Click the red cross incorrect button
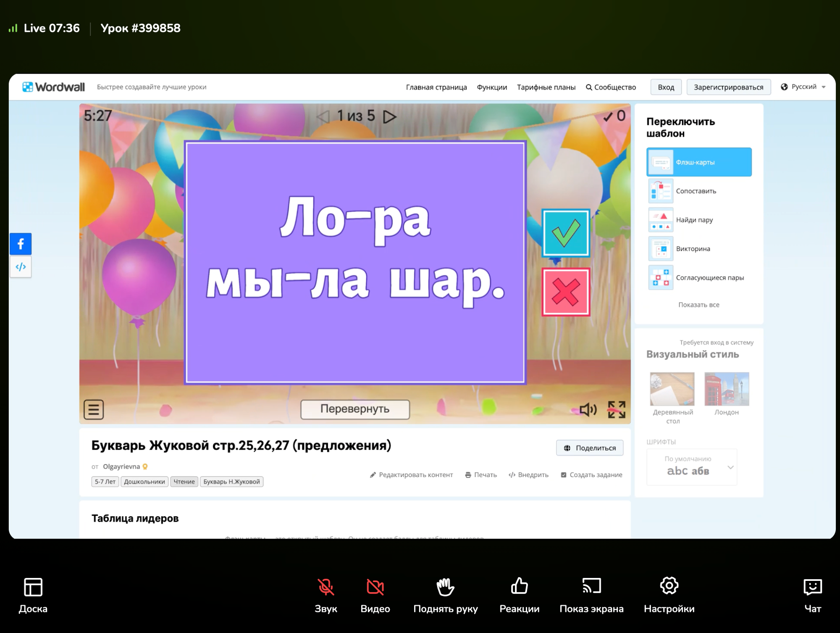Viewport: 840px width, 633px height. coord(566,292)
